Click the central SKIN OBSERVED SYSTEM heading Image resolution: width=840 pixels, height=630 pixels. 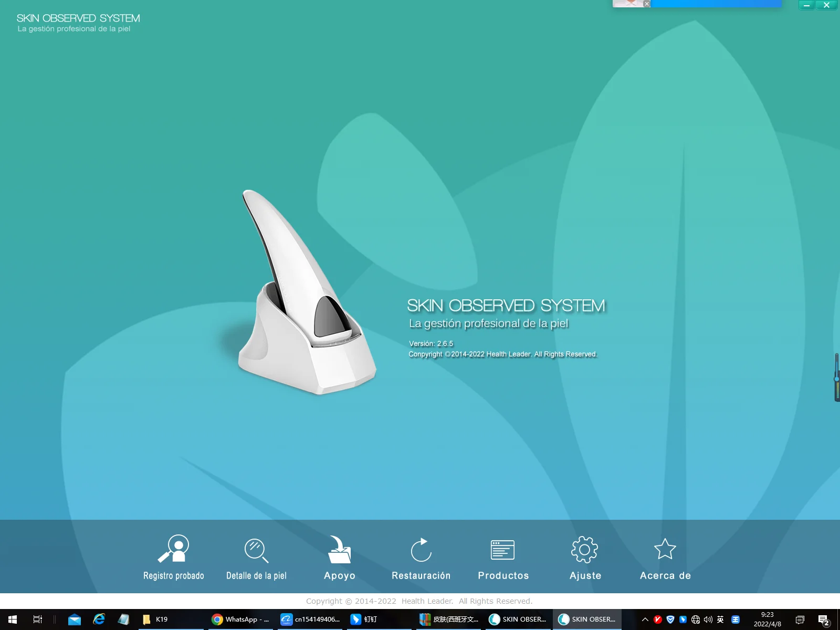(506, 306)
